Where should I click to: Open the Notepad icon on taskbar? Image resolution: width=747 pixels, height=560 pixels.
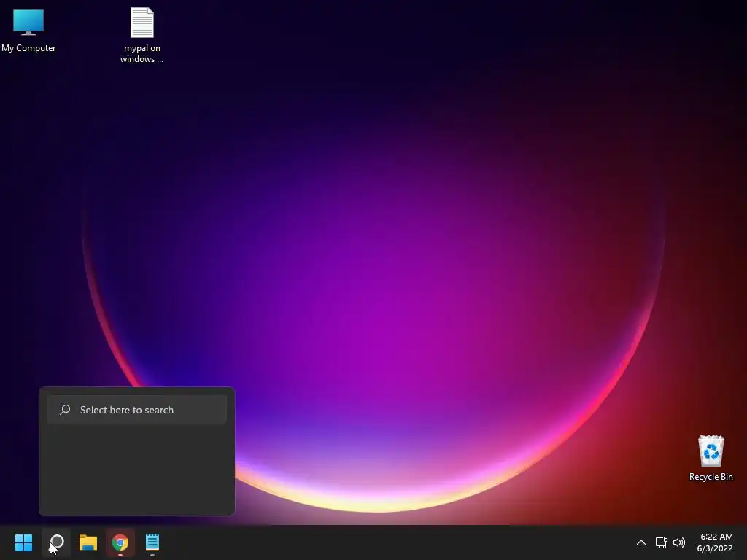click(x=152, y=542)
